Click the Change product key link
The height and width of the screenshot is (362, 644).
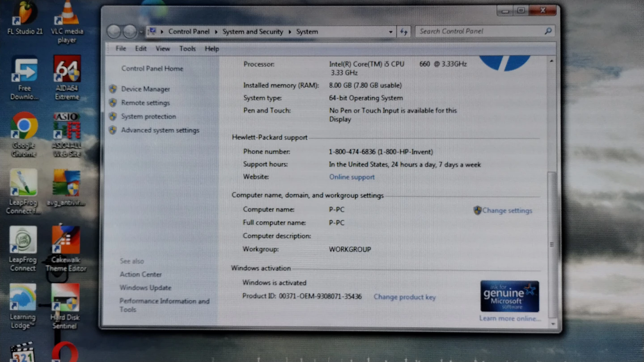[x=404, y=297]
